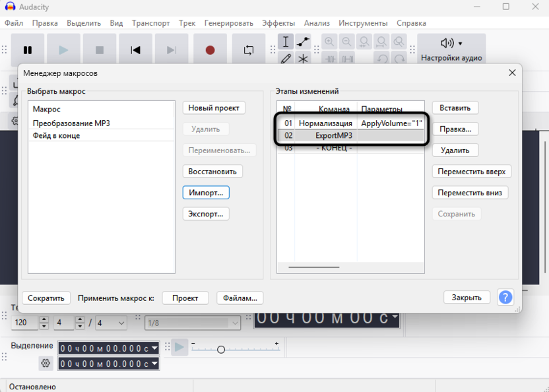The width and height of the screenshot is (549, 392).
Task: Select the Преобразование MP3 macro
Action: tap(71, 123)
